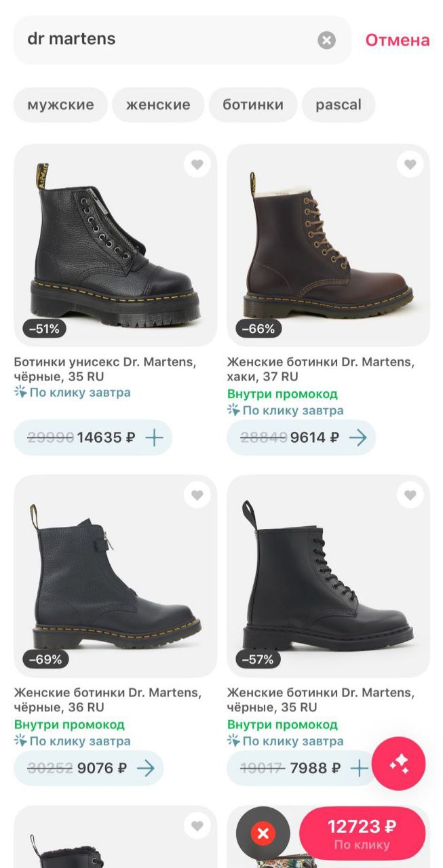Open options for the 9614 ₽ boots
Screen dimensions: 443x868
358,437
